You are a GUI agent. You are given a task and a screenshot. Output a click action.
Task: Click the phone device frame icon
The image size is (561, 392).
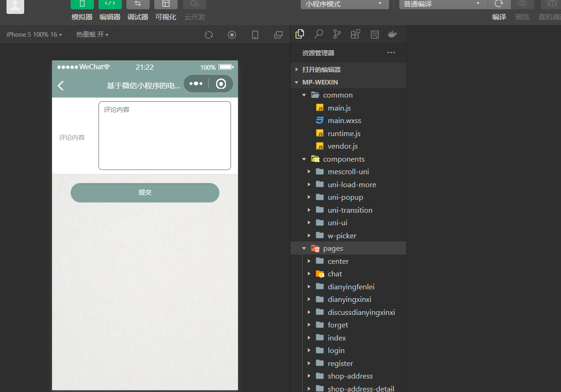(255, 35)
